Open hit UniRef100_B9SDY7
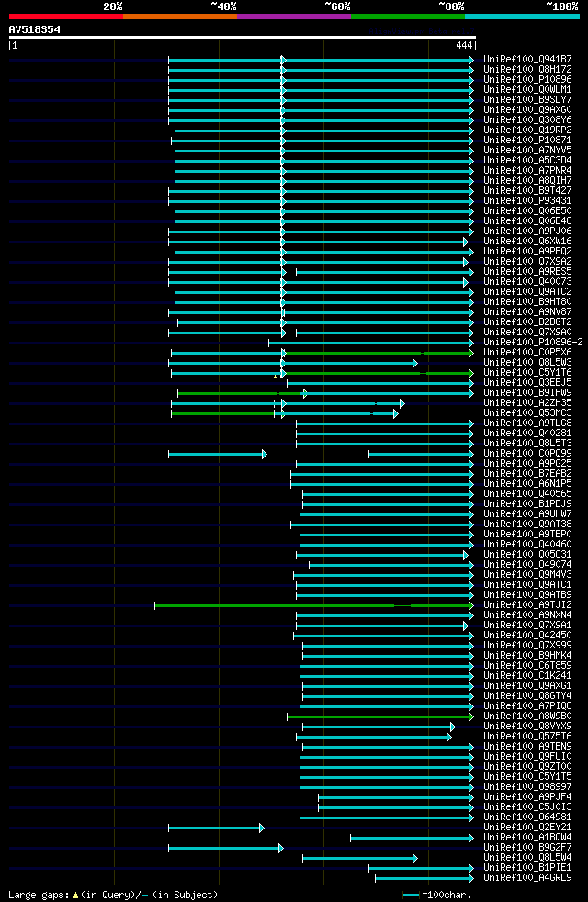This screenshot has height=902, width=588. pyautogui.click(x=527, y=99)
